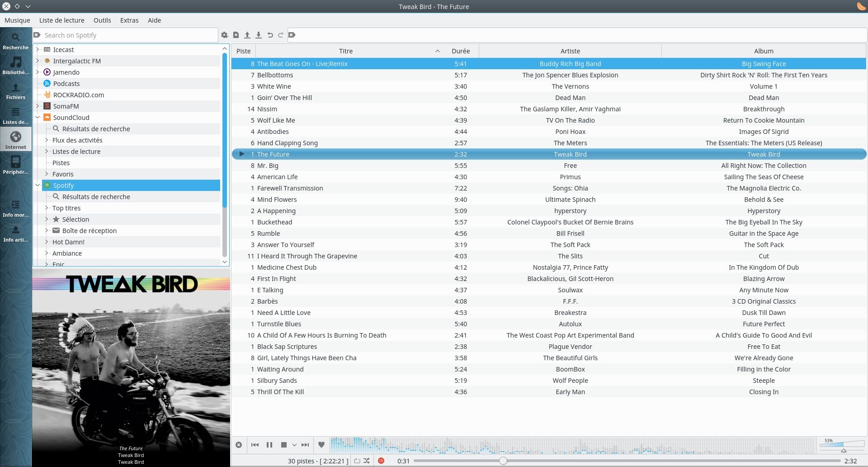868x467 pixels.
Task: Sort by the Artiste column header
Action: pyautogui.click(x=570, y=51)
